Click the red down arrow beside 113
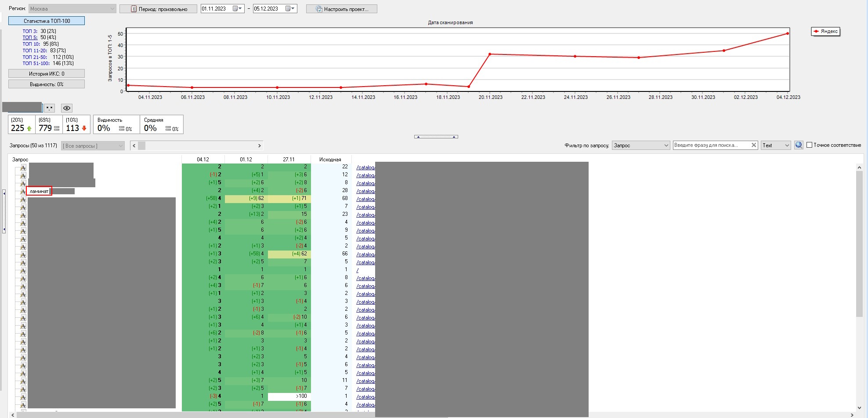868x418 pixels. click(84, 128)
